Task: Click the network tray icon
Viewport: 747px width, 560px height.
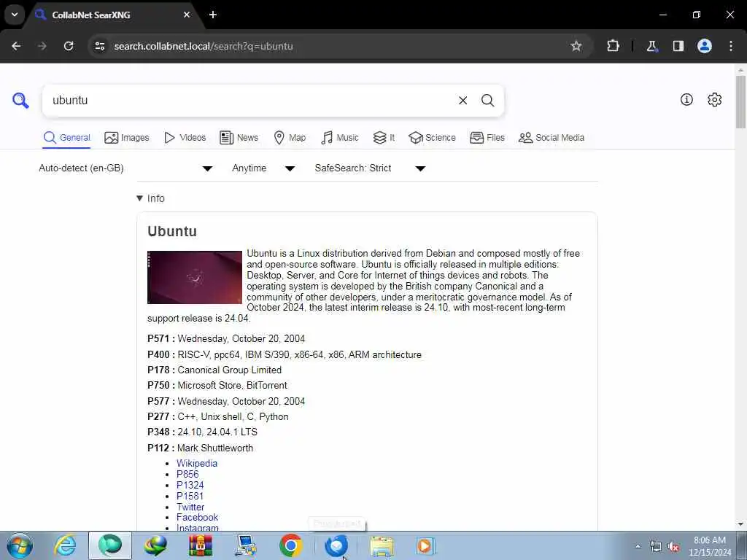Action: (656, 547)
